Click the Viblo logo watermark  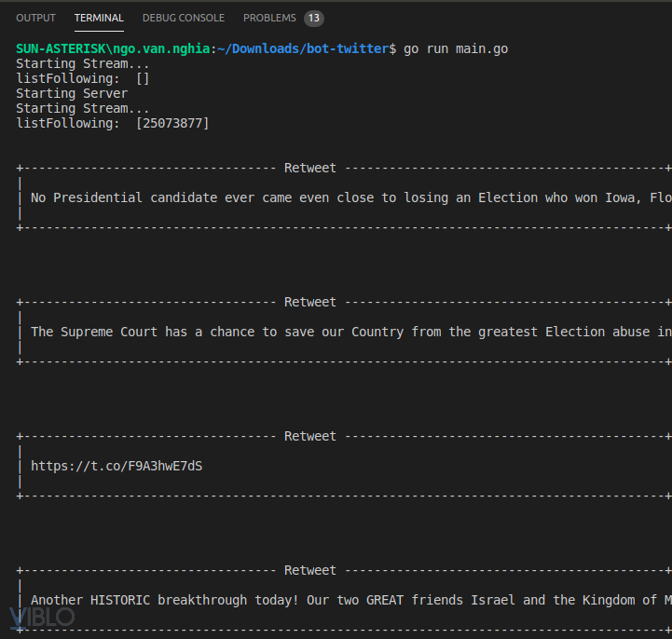42,617
